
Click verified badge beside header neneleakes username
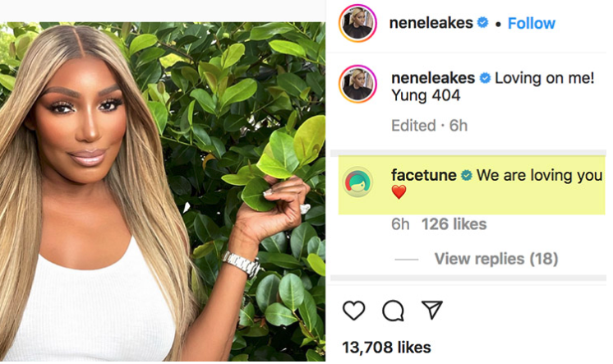(485, 23)
